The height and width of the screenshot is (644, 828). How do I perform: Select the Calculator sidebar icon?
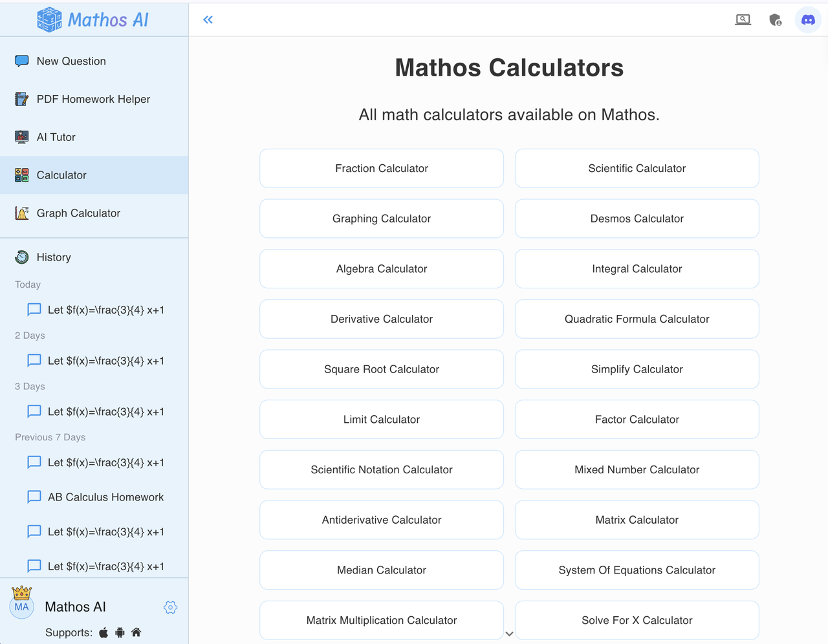(21, 175)
